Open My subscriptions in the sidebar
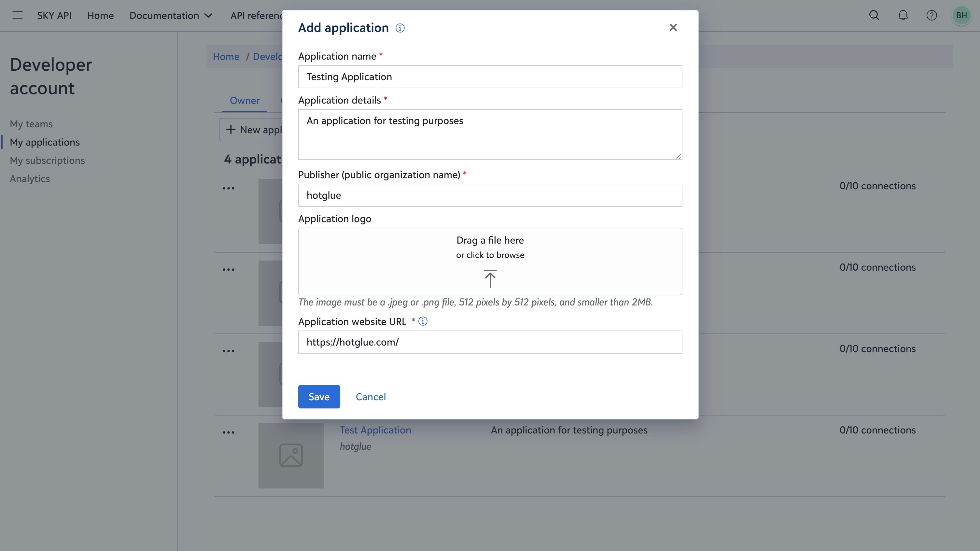This screenshot has height=551, width=980. click(47, 160)
